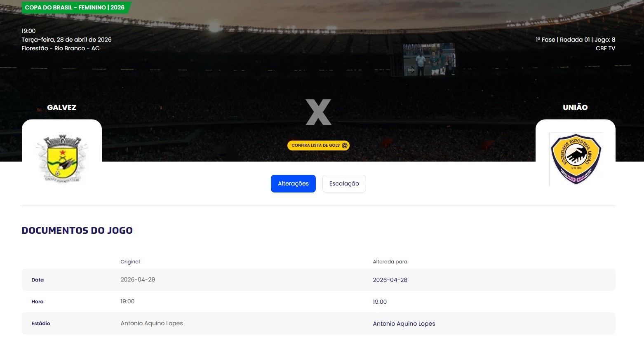Image resolution: width=644 pixels, height=338 pixels.
Task: Open the altered date link 2026-04-28
Action: (x=390, y=279)
